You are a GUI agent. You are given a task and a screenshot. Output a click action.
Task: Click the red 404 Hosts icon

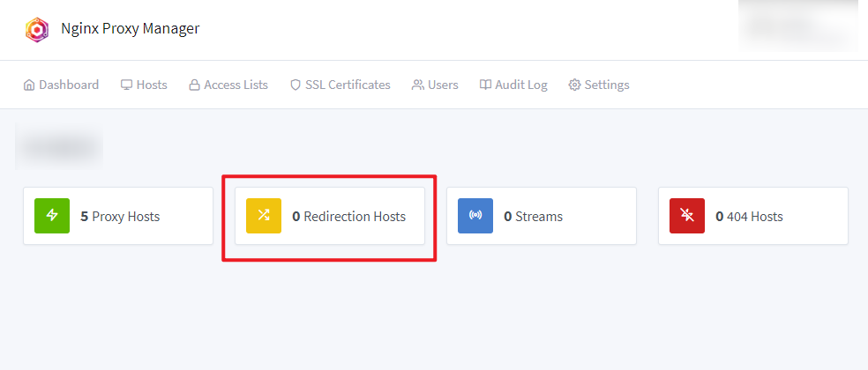coord(687,216)
